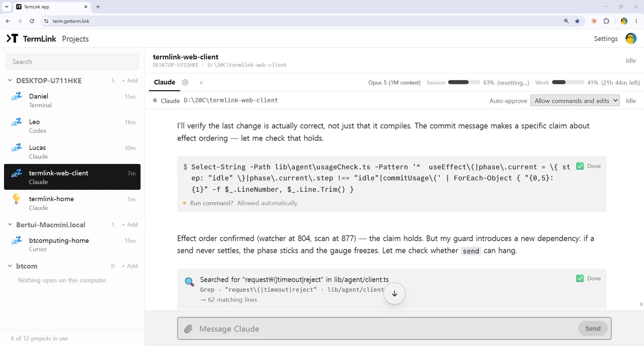Focus the sidebar Search field
The image size is (644, 346).
72,61
